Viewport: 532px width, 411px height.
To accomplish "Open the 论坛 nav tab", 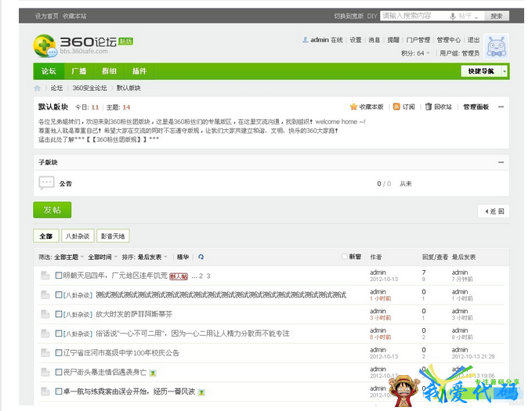I will coord(49,71).
